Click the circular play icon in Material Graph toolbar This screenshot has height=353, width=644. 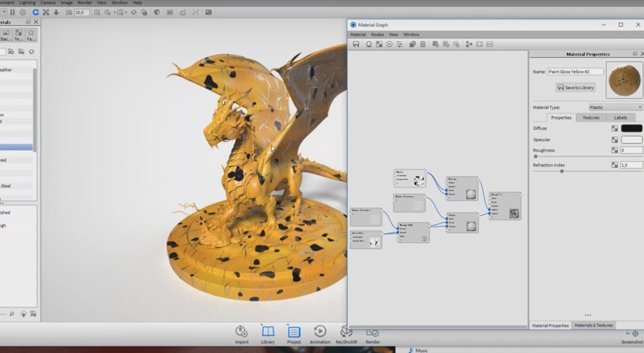[389, 44]
